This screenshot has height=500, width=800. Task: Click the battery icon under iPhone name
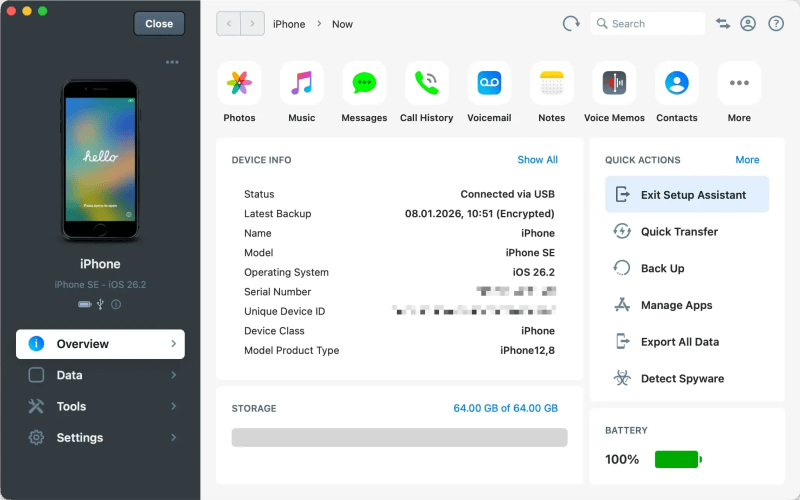pos(85,305)
